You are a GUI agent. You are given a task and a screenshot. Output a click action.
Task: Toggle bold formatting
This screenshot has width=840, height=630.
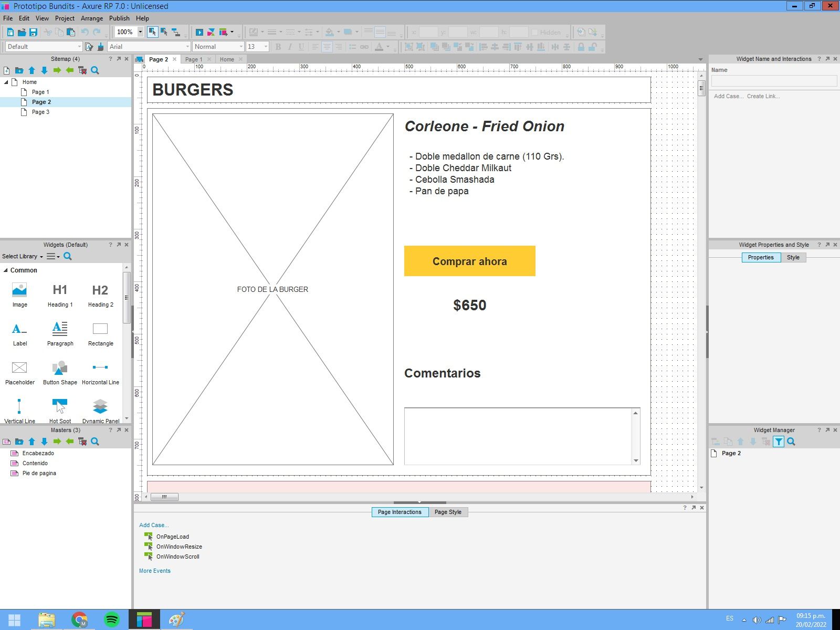coord(278,47)
